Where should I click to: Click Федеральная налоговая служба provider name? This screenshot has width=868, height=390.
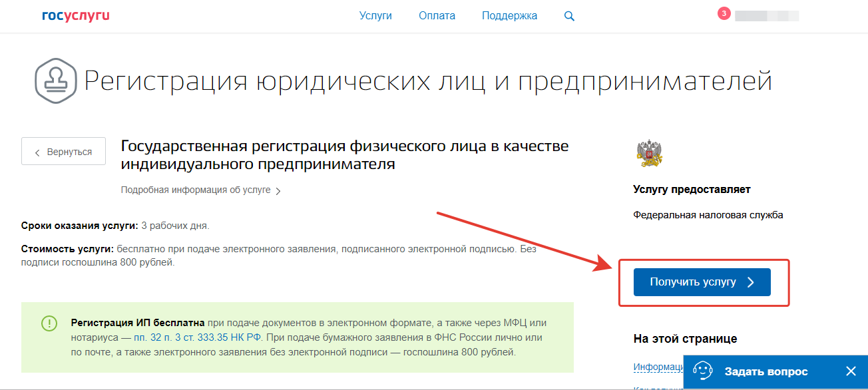coord(708,215)
